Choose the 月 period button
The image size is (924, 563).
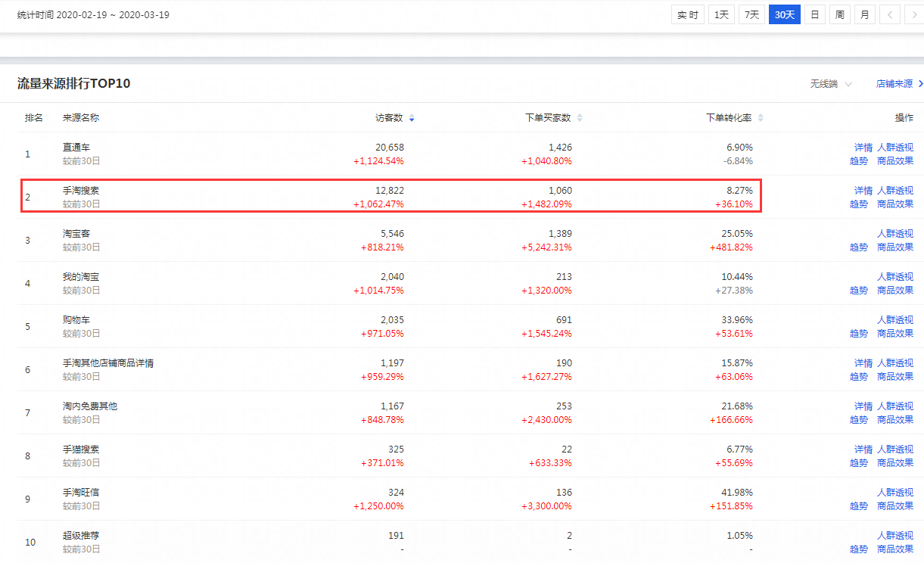click(864, 15)
